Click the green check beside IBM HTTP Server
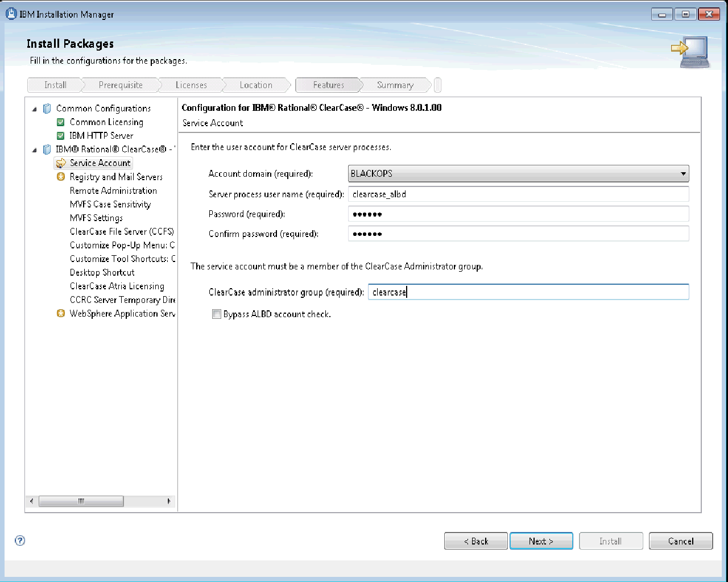The height and width of the screenshot is (582, 728). (61, 136)
